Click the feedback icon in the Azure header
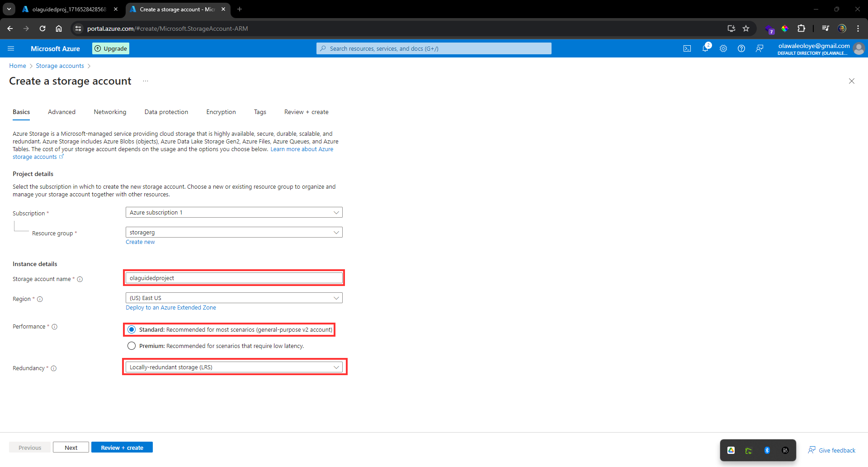868x467 pixels. tap(759, 48)
